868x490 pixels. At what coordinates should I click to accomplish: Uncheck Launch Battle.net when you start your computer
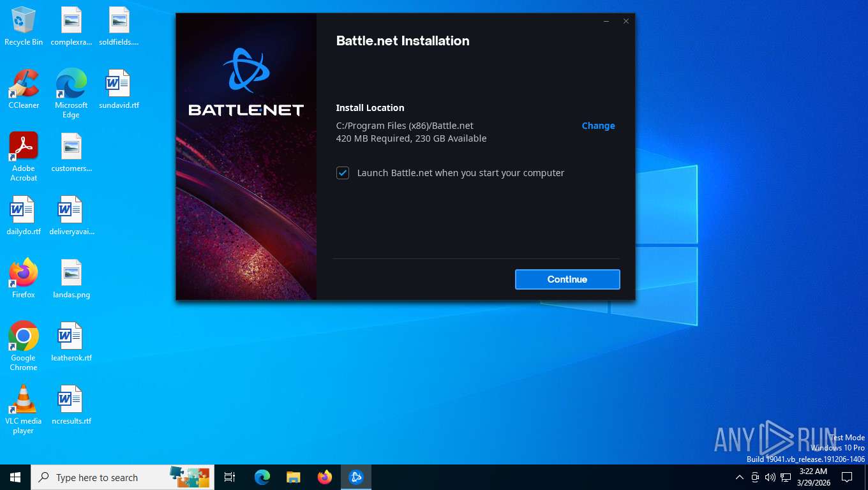pos(343,173)
